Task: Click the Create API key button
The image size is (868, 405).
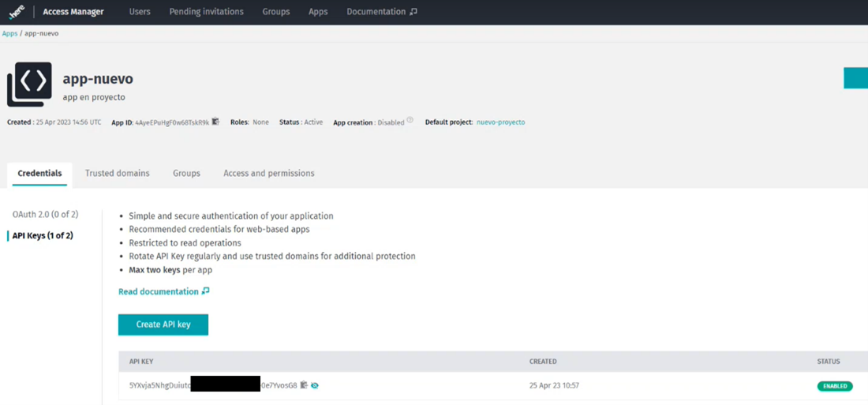Action: click(163, 324)
